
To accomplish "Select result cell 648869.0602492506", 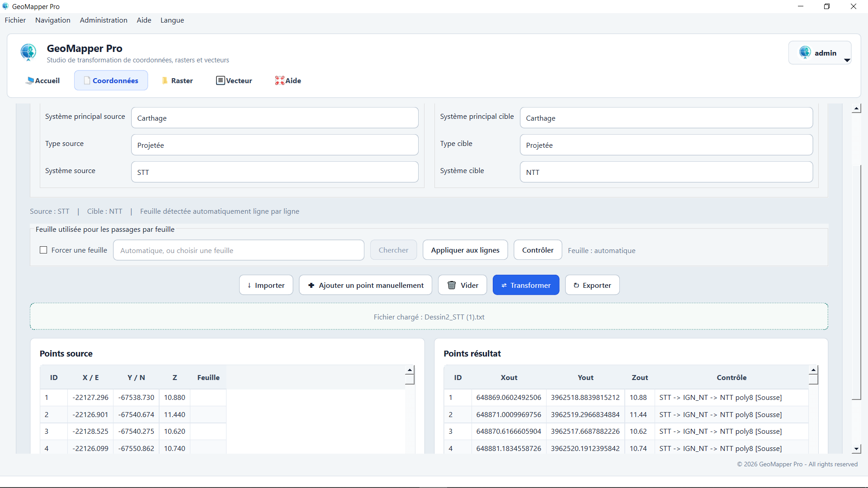I will tap(509, 398).
